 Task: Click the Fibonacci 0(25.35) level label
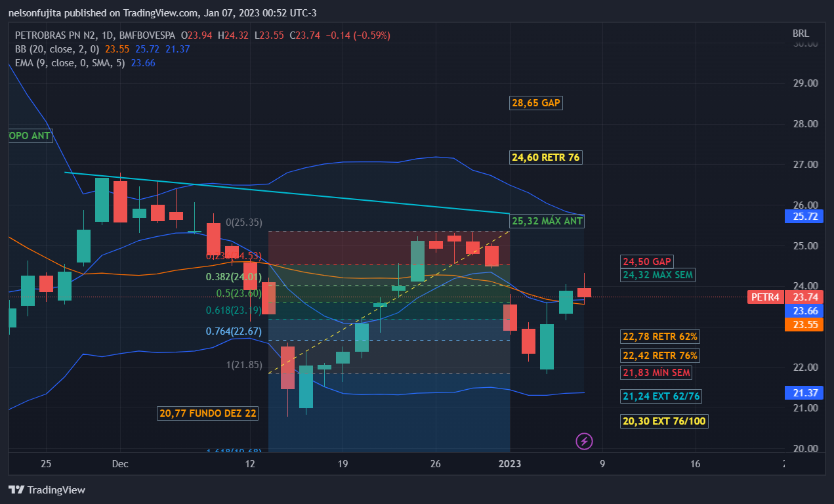pos(244,222)
